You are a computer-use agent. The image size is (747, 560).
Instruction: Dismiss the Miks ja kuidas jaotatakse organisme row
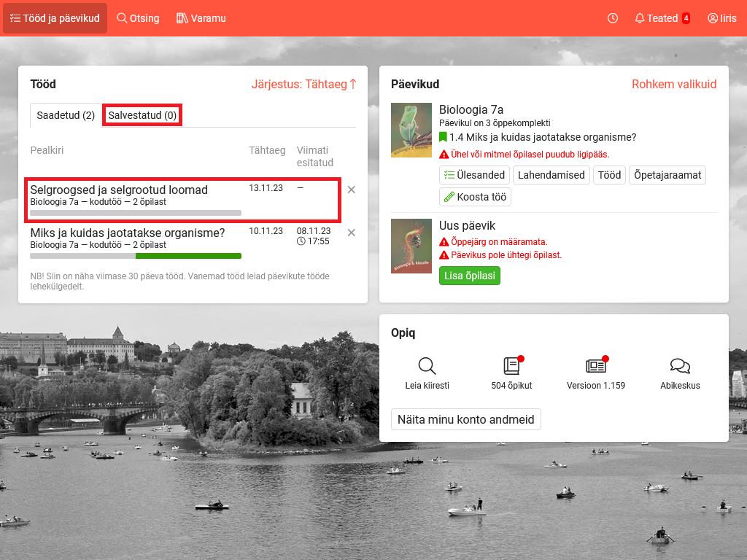point(351,233)
